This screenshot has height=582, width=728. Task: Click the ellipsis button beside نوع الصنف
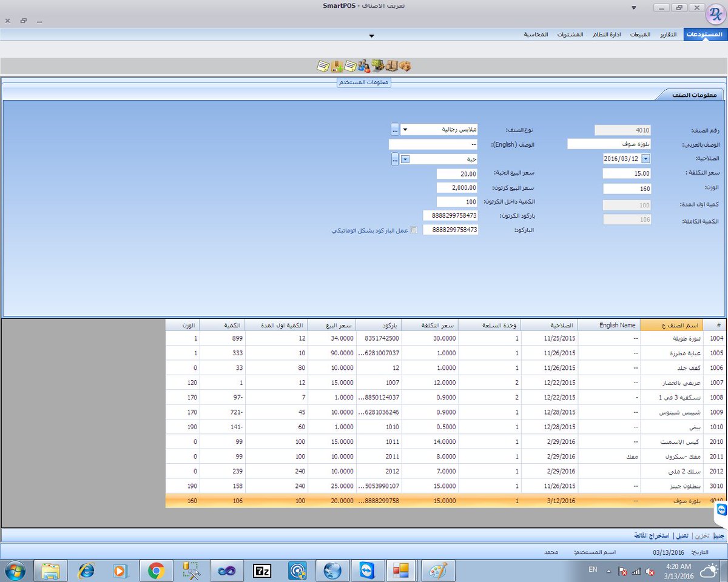click(x=395, y=129)
